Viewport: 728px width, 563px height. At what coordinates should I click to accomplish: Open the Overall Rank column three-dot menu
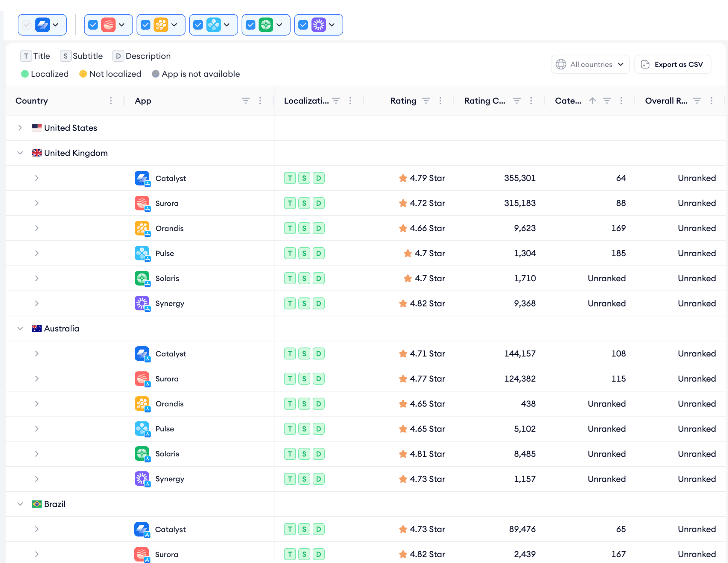(x=711, y=101)
